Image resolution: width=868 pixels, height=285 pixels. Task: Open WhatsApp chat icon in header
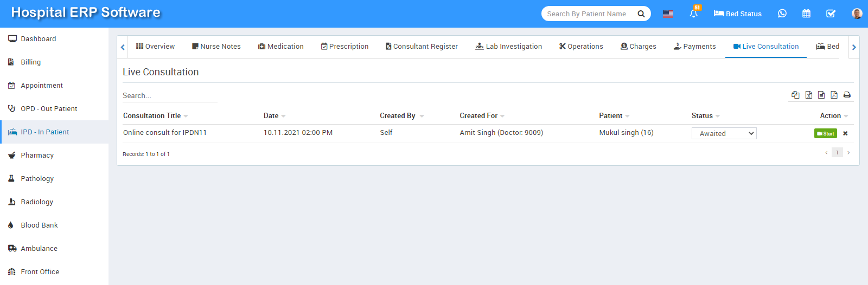(782, 14)
